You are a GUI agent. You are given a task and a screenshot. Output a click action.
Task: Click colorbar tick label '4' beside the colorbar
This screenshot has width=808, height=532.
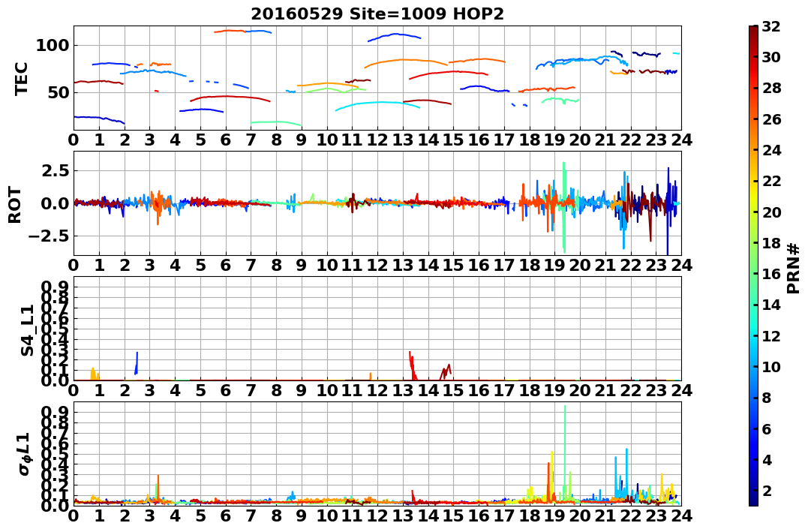pos(767,459)
